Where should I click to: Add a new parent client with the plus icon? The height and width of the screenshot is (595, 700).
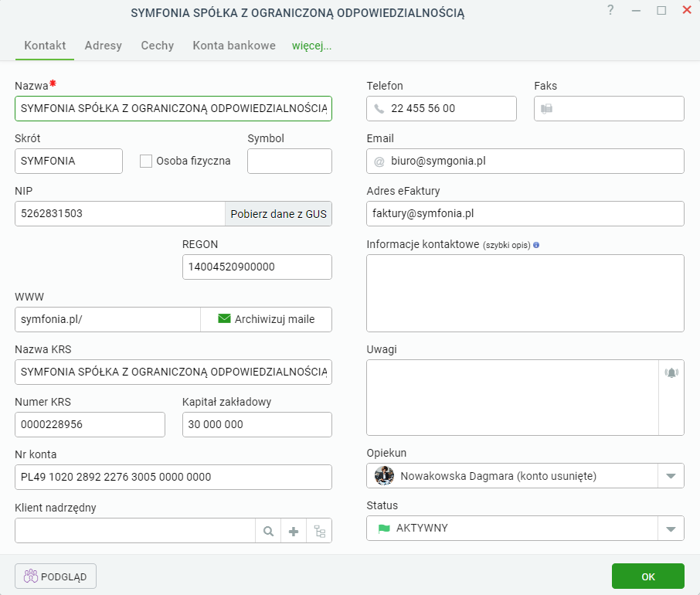294,531
